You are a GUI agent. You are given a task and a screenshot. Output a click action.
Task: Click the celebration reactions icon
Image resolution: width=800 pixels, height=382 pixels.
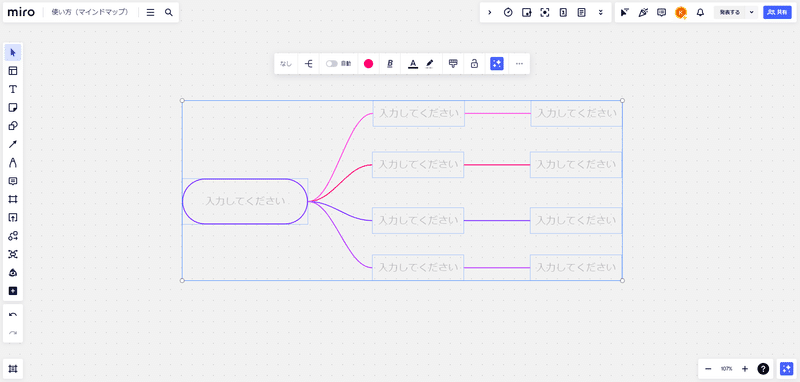point(643,12)
